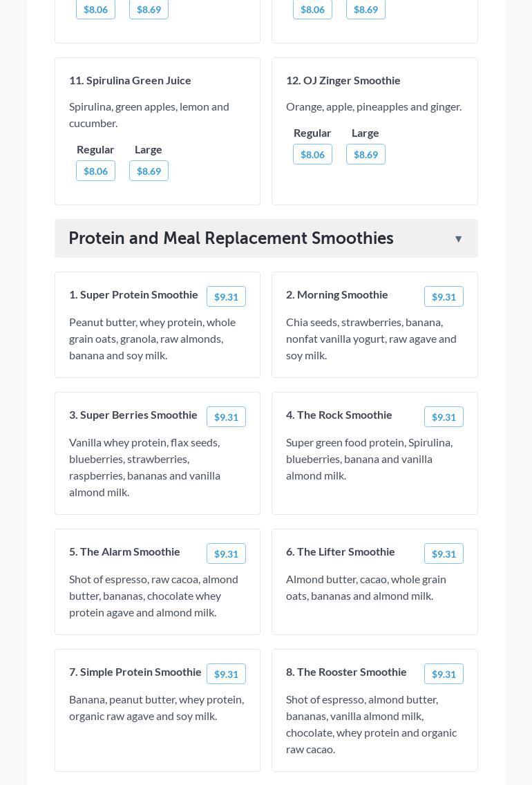
Task: Click Super Berries Smoothie $9.31 price button
Action: 226,417
